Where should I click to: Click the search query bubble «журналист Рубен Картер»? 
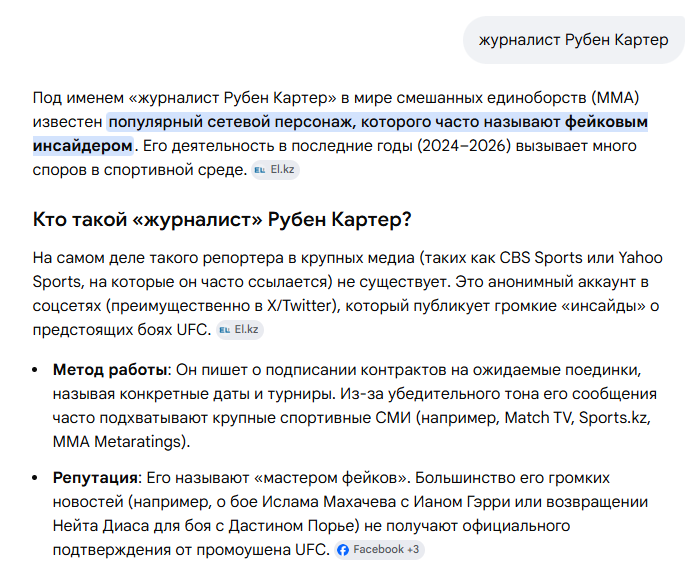tap(574, 40)
